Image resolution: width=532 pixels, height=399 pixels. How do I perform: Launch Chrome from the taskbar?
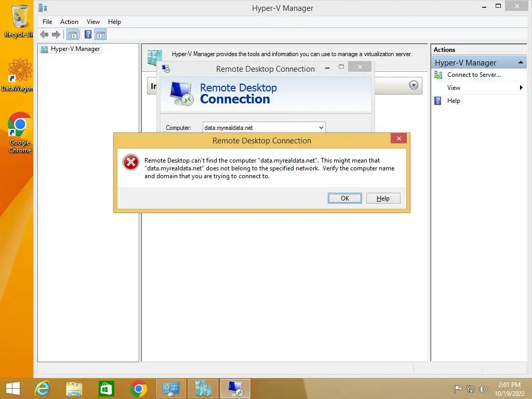[138, 389]
